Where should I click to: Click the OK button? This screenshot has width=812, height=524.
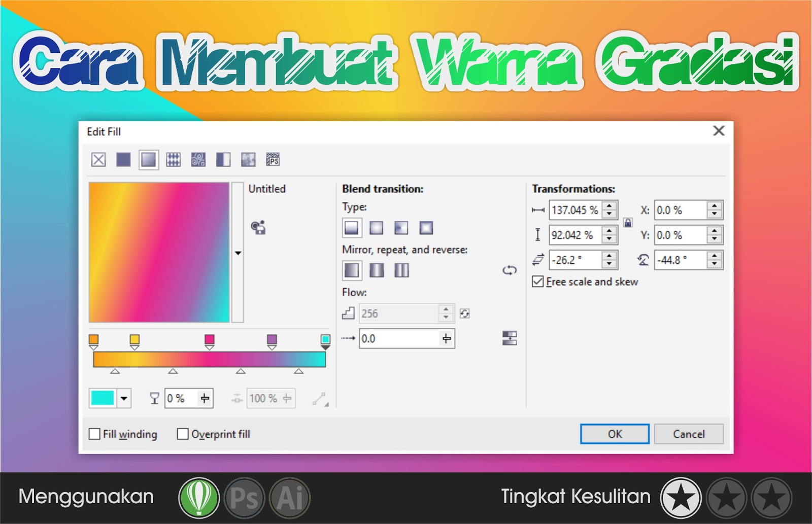click(615, 434)
